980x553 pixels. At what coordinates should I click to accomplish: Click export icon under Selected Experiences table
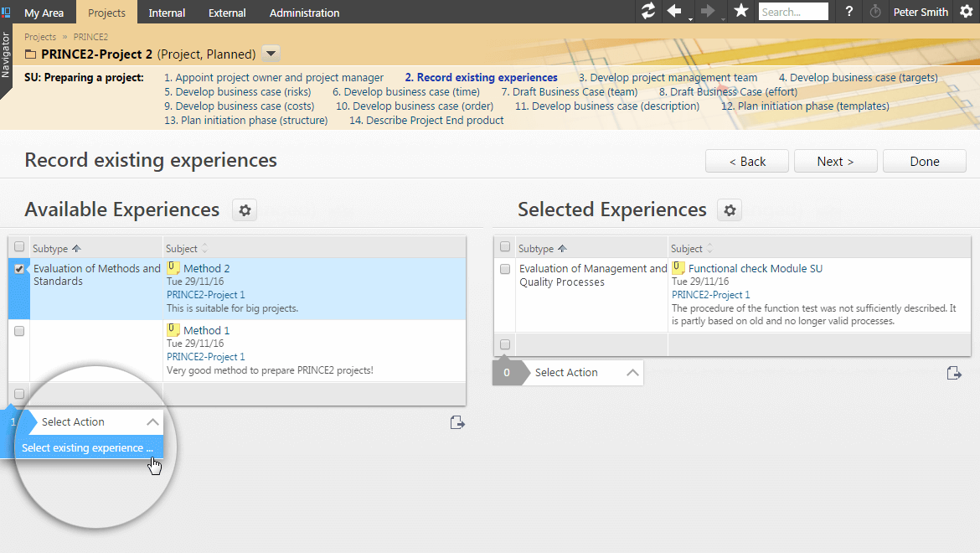(x=954, y=373)
